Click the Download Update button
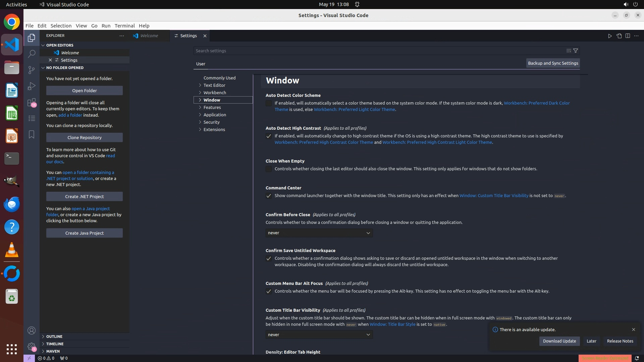Viewport: 644px width, 362px height. pyautogui.click(x=559, y=341)
